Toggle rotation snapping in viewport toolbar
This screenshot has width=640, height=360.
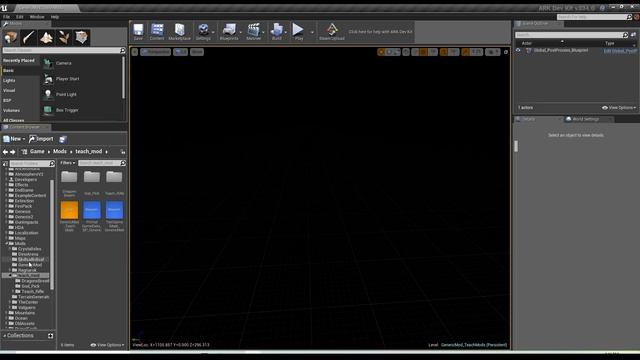pos(444,52)
